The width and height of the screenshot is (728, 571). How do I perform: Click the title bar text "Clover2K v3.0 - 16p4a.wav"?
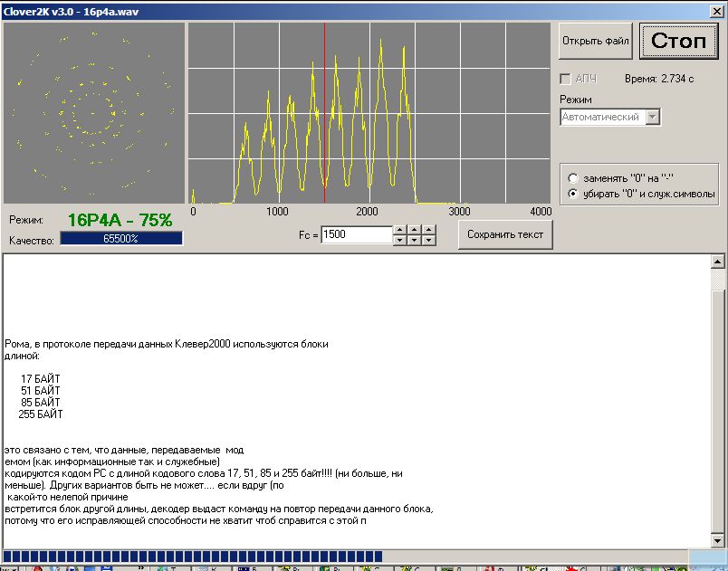tap(71, 12)
